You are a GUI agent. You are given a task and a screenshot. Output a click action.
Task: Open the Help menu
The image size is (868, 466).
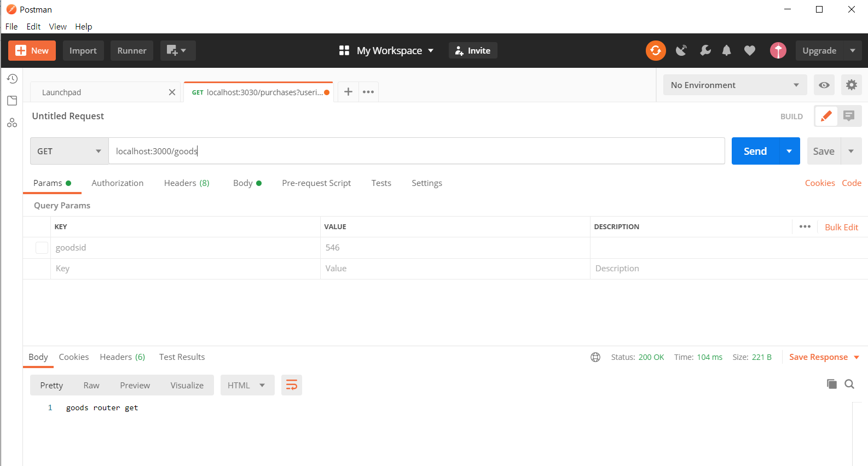click(x=84, y=26)
